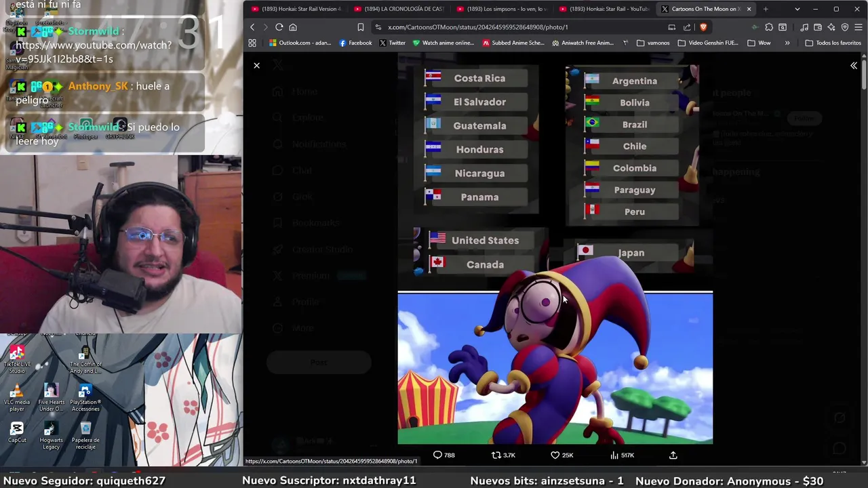Expand the Video Genshin FUE... folder
The image size is (868, 488).
pos(707,43)
